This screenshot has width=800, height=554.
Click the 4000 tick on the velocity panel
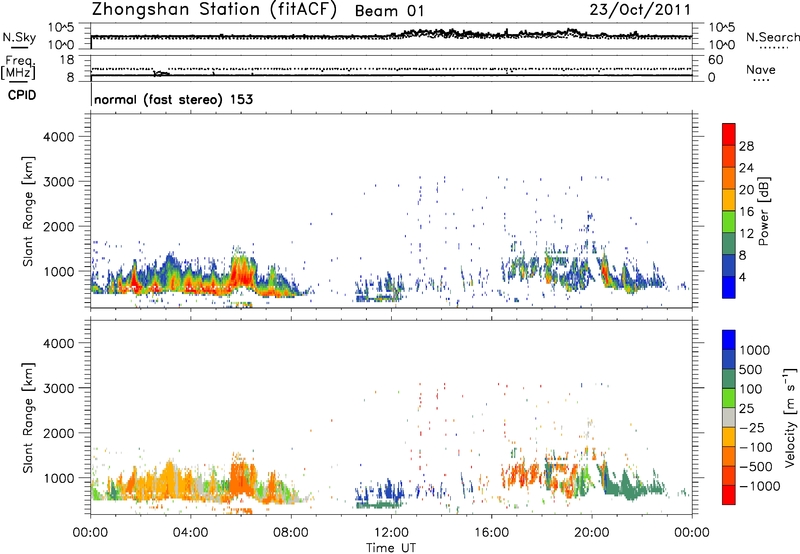click(59, 343)
